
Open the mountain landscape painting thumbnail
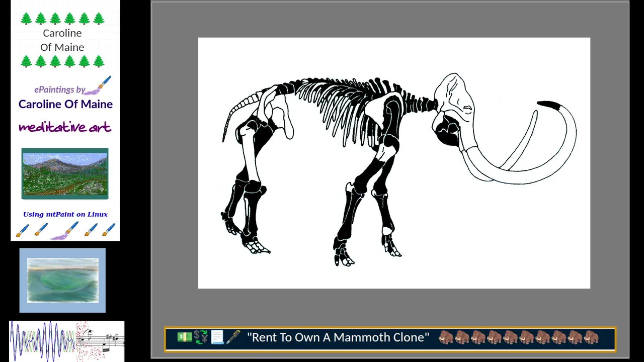pos(65,173)
